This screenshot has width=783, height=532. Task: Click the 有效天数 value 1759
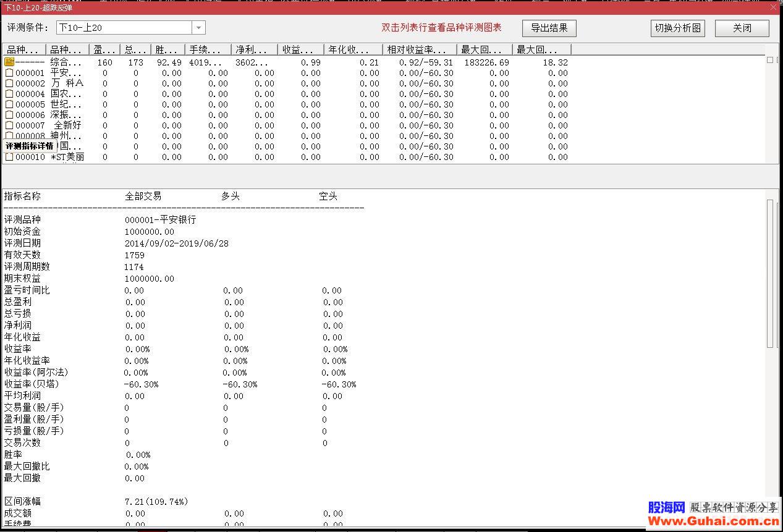point(135,255)
